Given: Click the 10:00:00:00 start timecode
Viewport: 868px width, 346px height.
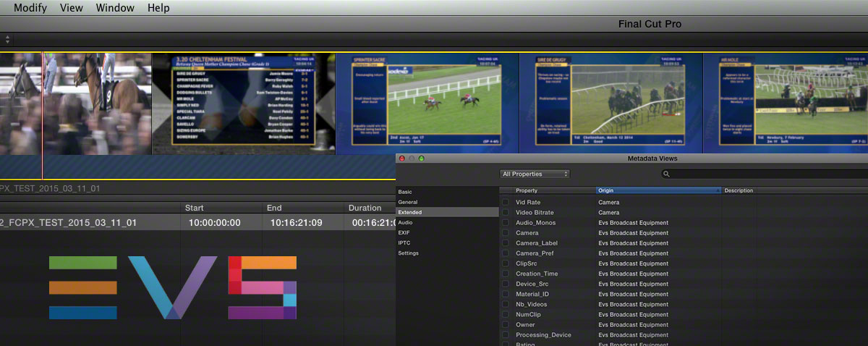Looking at the screenshot, I should [216, 223].
